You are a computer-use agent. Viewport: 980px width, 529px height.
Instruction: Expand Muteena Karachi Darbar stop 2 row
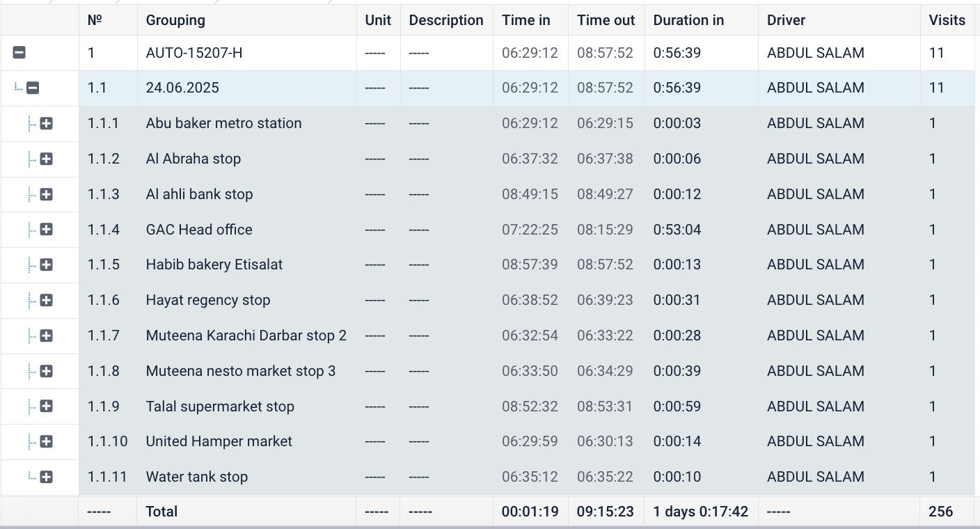click(47, 335)
